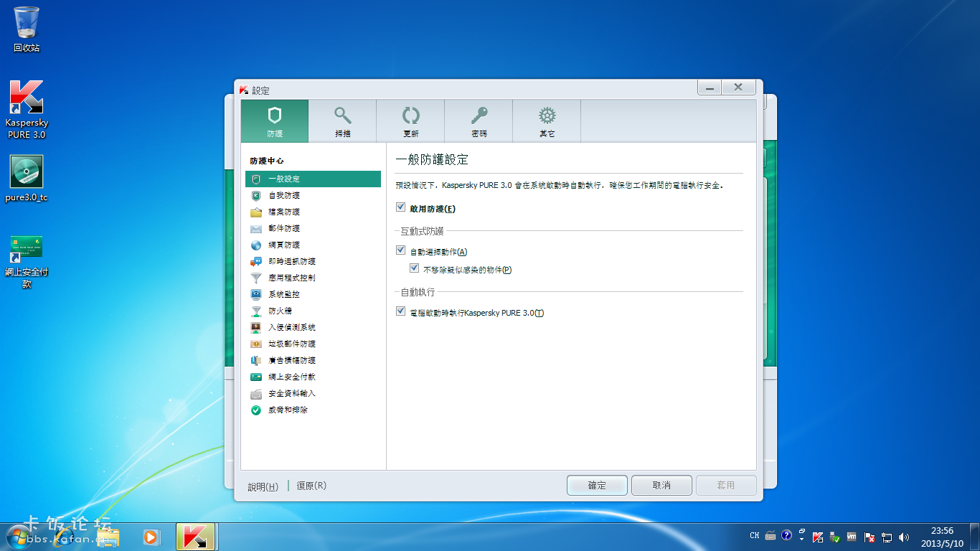Click the 網上安全付款 card icon
Viewport: 980px width, 551px height.
click(x=256, y=377)
